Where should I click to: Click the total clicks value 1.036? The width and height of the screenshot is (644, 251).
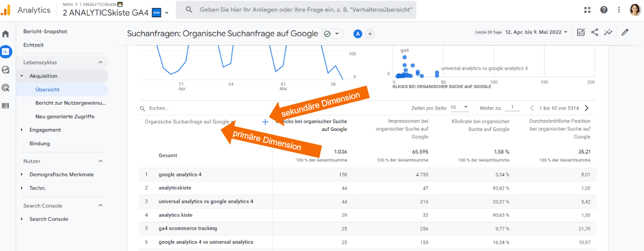tap(340, 152)
